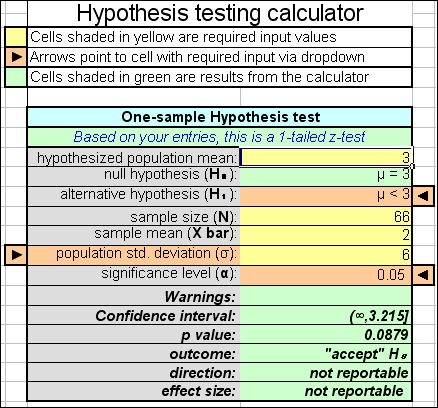Click arrow beside significance level dropdown
Screen dimensions: 438x408
point(423,275)
